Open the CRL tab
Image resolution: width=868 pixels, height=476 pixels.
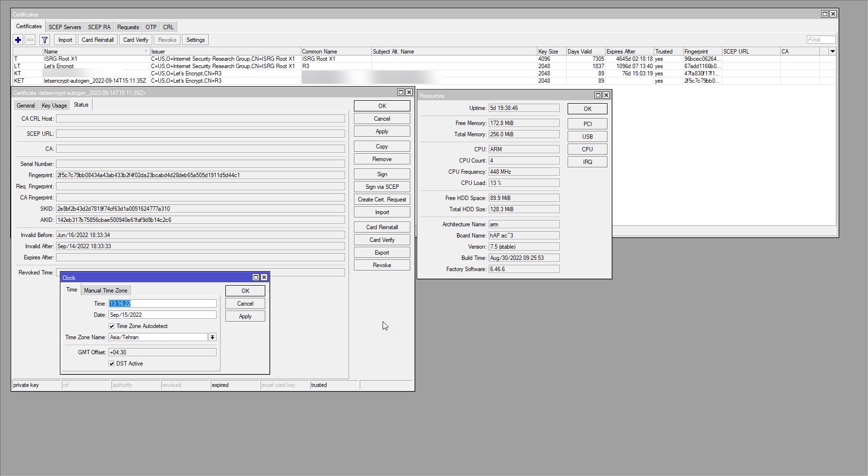(x=168, y=27)
